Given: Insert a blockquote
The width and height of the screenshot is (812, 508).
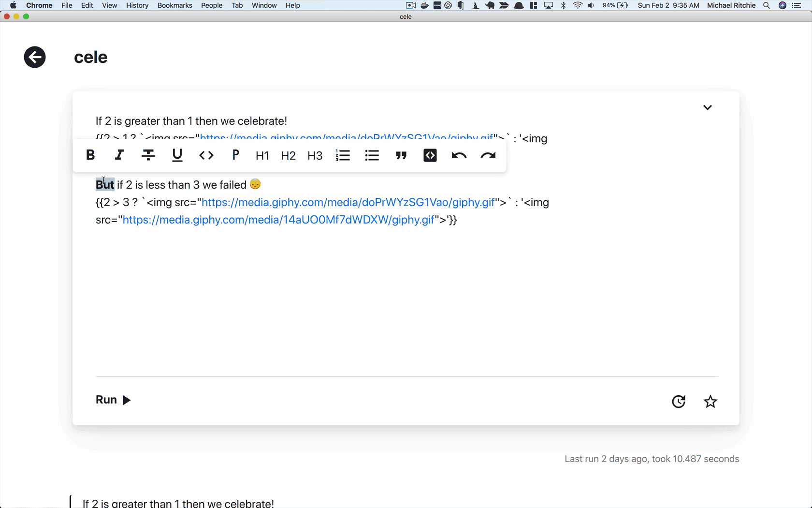Looking at the screenshot, I should 401,155.
